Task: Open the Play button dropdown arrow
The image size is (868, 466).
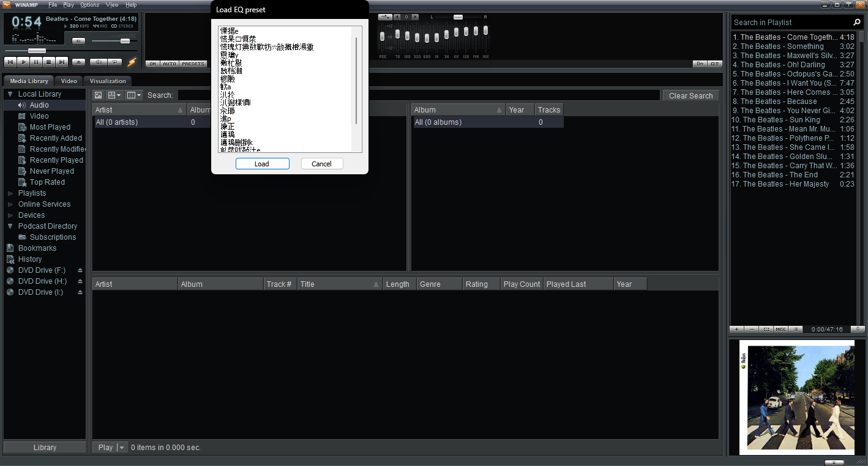Action: [x=122, y=448]
